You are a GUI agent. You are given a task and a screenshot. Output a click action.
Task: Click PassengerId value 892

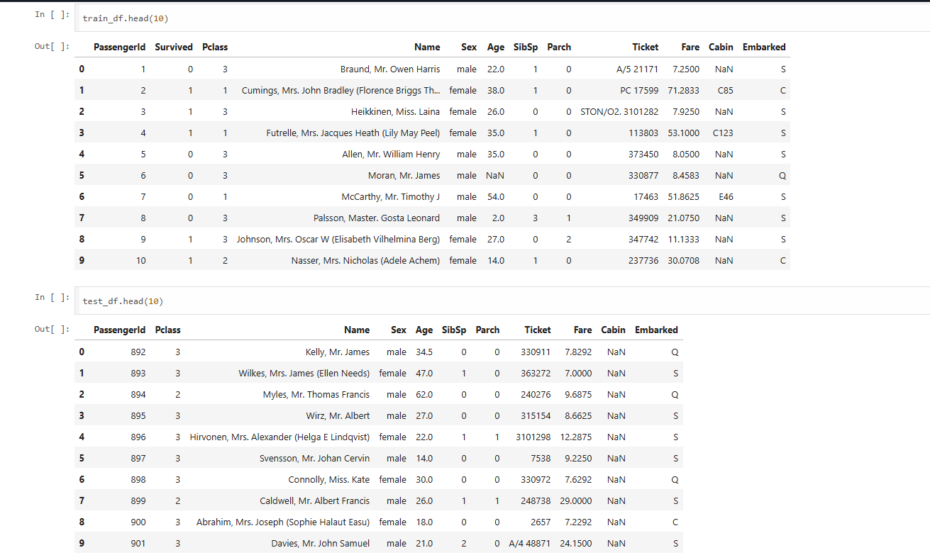[138, 352]
